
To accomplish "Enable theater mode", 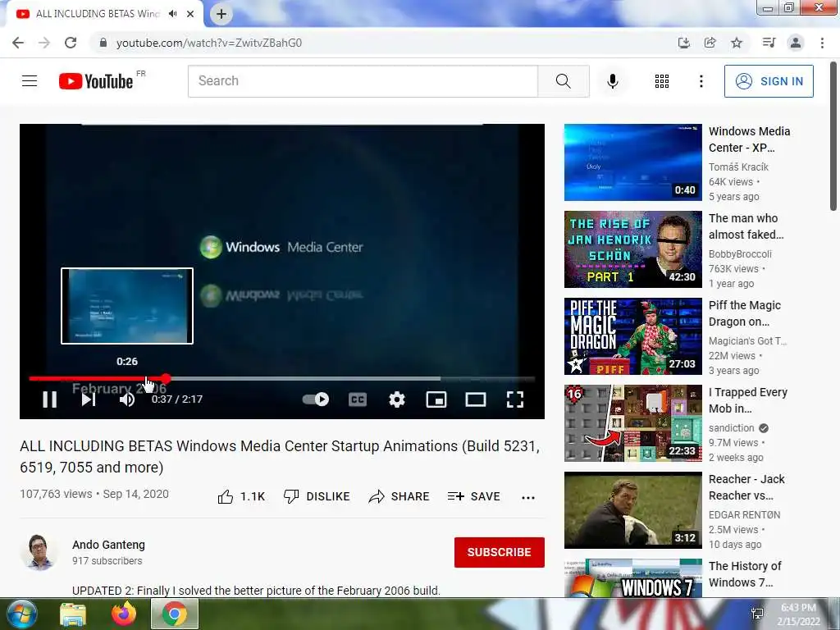I will point(475,399).
